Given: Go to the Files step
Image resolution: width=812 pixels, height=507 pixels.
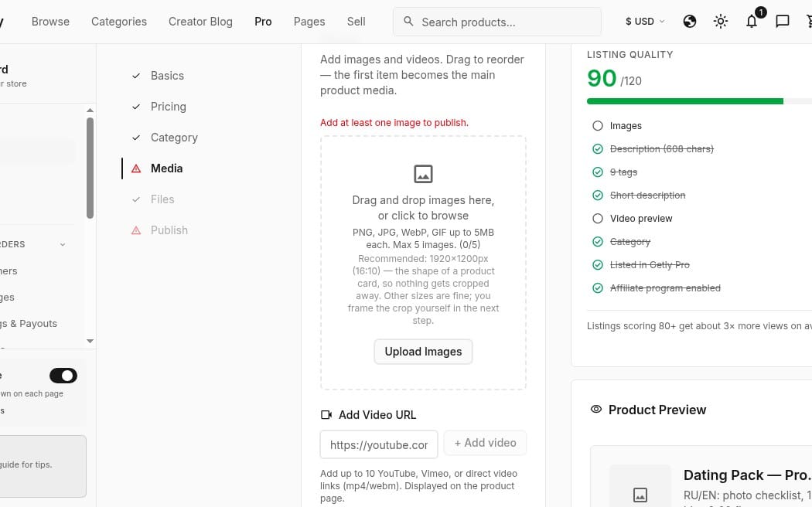Looking at the screenshot, I should pyautogui.click(x=162, y=199).
